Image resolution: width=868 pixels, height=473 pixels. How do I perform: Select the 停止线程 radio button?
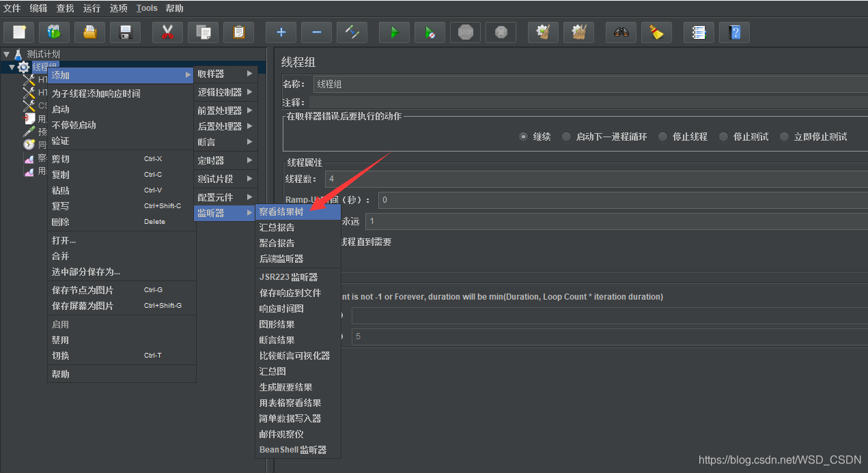pyautogui.click(x=662, y=137)
